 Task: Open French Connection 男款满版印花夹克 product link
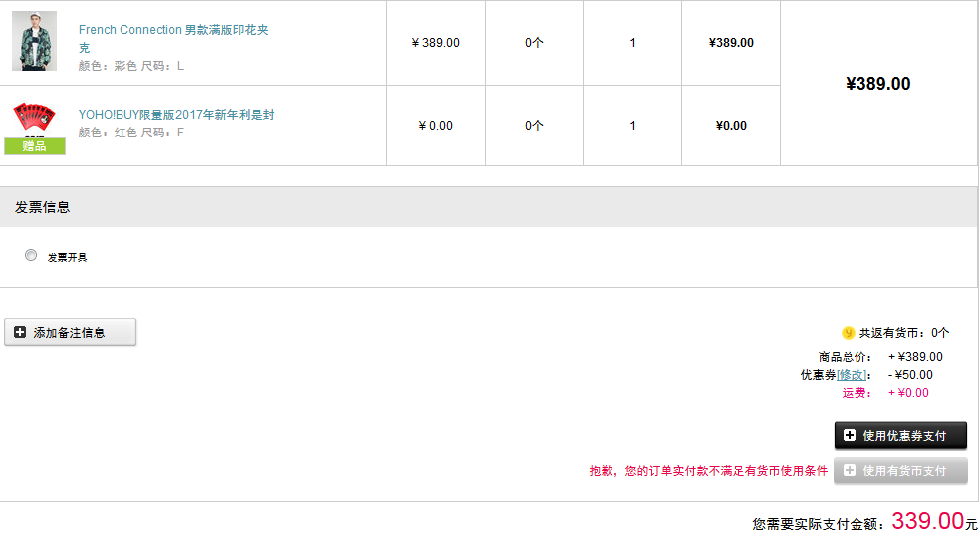pyautogui.click(x=173, y=38)
